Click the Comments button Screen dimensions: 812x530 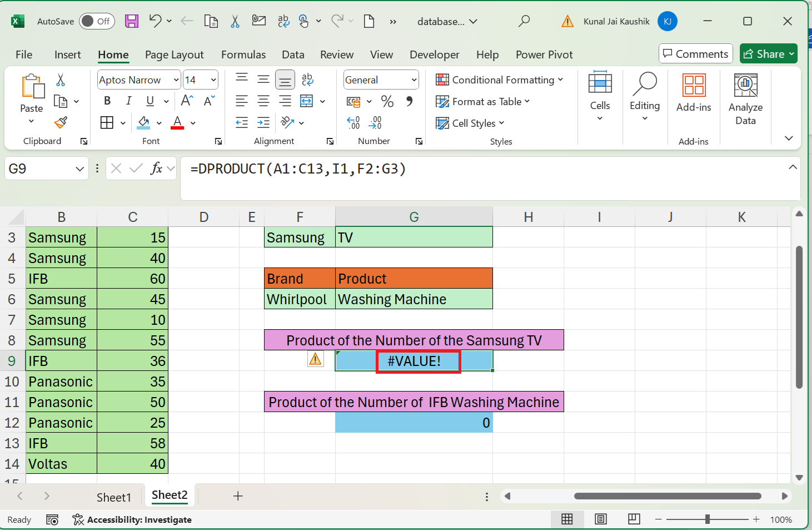pos(695,53)
